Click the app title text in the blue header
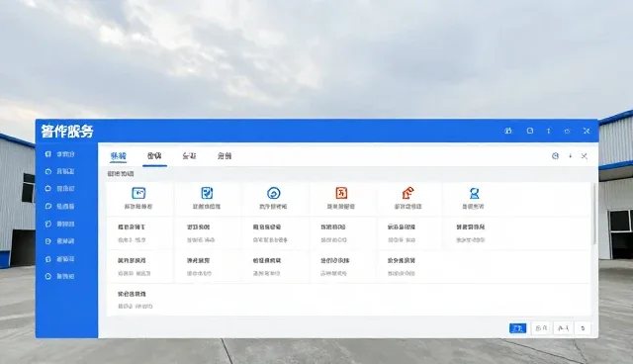 coord(67,132)
